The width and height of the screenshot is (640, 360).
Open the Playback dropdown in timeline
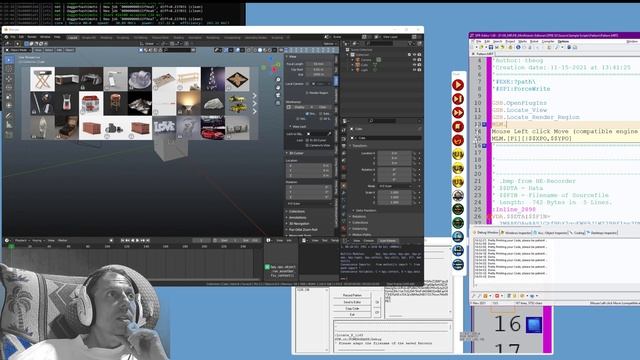pos(21,240)
